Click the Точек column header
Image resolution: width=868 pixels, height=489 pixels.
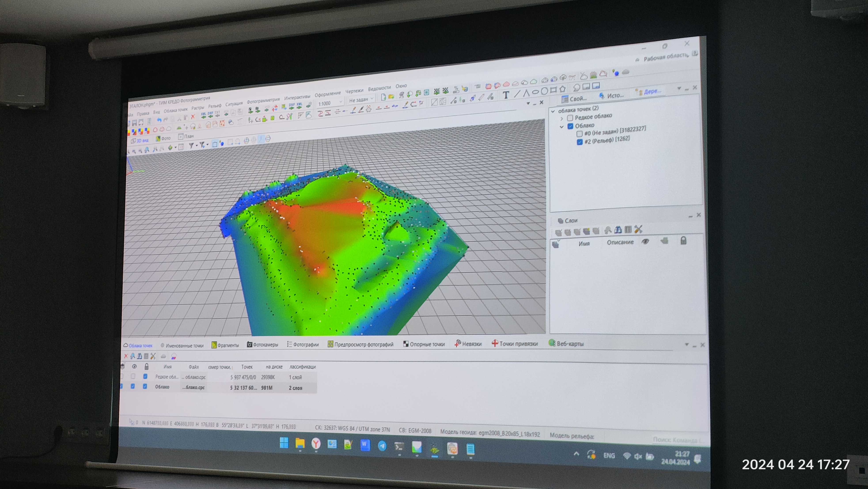click(x=247, y=367)
